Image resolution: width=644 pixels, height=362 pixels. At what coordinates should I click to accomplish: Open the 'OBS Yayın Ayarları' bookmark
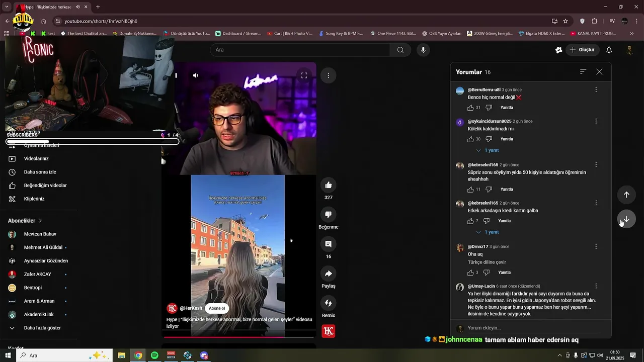[x=442, y=34]
